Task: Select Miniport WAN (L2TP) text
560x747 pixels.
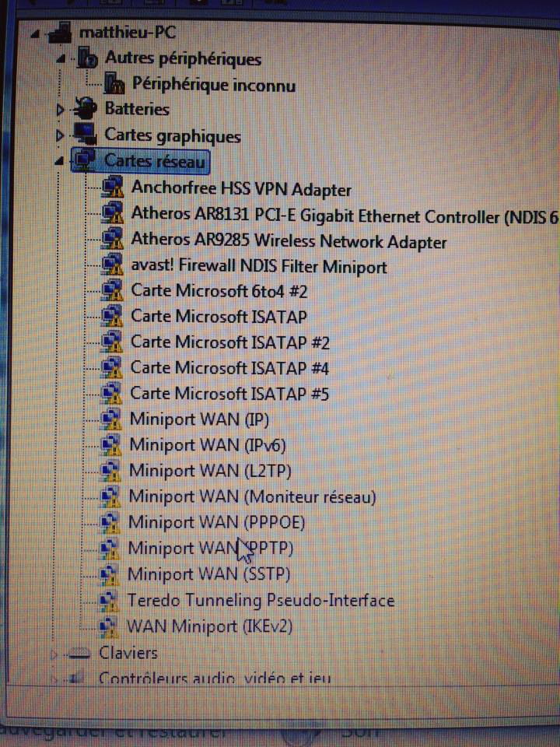Action: coord(210,472)
